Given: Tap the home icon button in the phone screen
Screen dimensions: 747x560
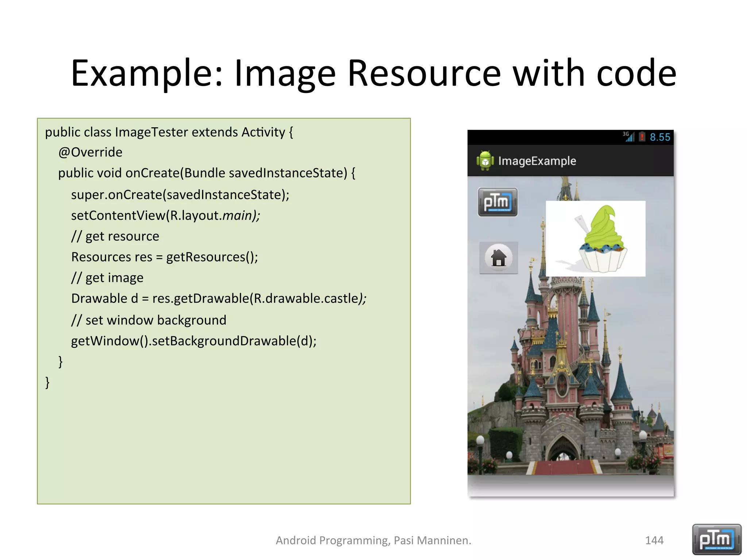Looking at the screenshot, I should click(x=499, y=257).
